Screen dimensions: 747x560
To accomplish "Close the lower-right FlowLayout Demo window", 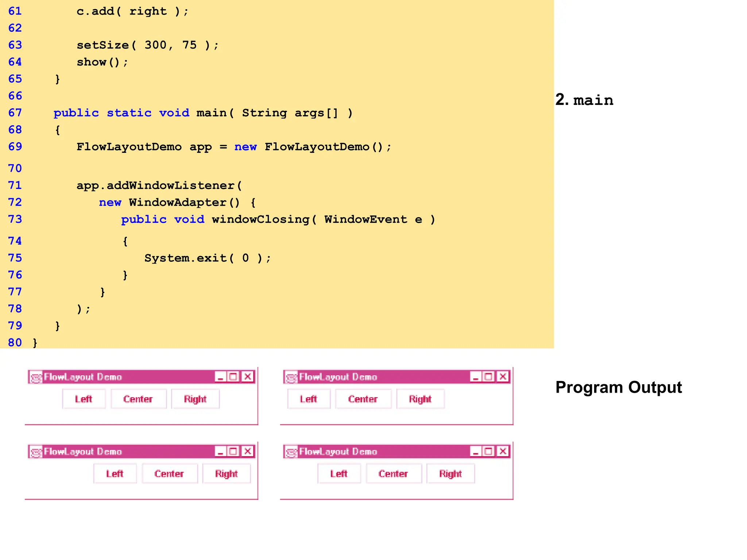I will 503,452.
